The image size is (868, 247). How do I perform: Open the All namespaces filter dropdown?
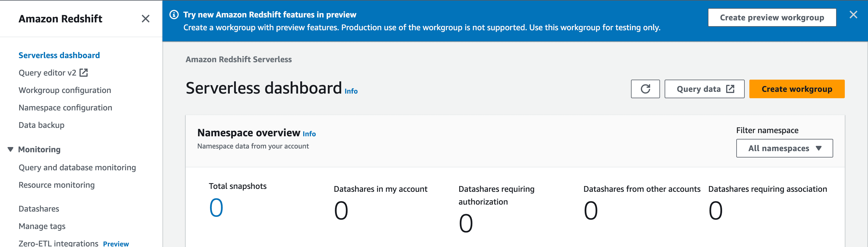(x=784, y=148)
